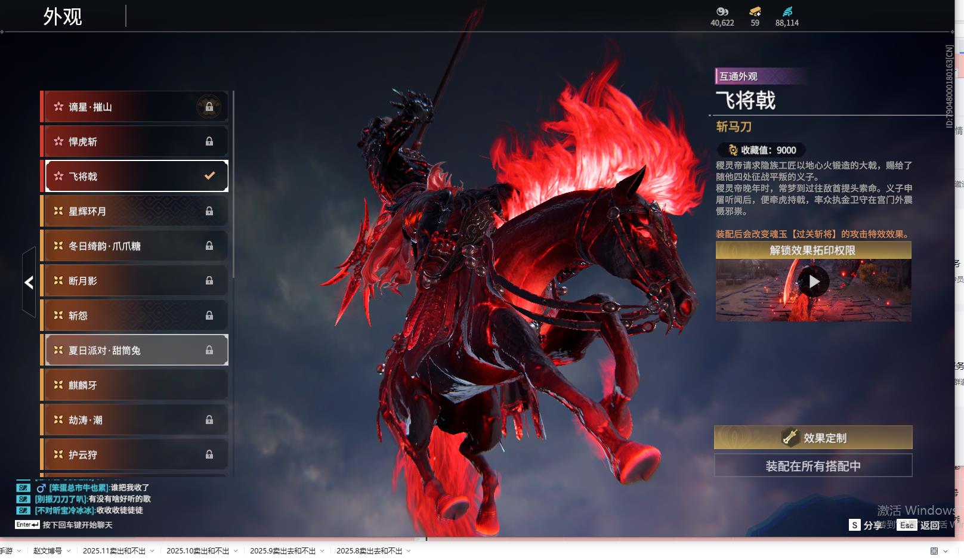Click the gold ticket icon above 59
Image resolution: width=964 pixels, height=560 pixels.
(755, 11)
